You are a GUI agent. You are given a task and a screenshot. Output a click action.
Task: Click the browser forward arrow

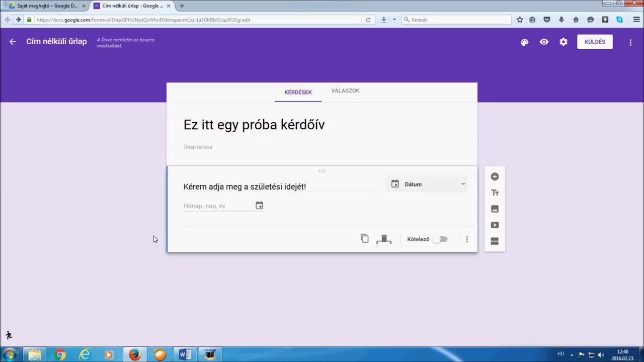(x=18, y=20)
